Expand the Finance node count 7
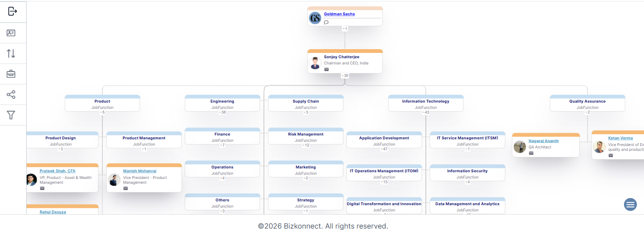Screen dimensions: 644x230 [x=222, y=145]
